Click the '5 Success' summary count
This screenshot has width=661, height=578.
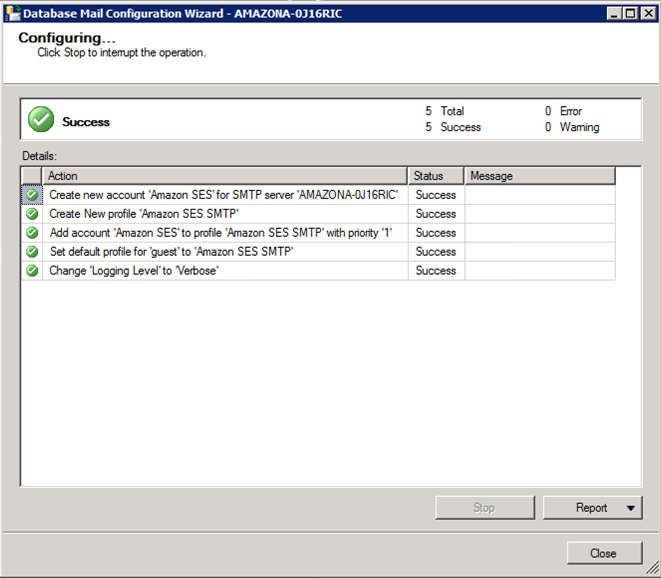453,127
